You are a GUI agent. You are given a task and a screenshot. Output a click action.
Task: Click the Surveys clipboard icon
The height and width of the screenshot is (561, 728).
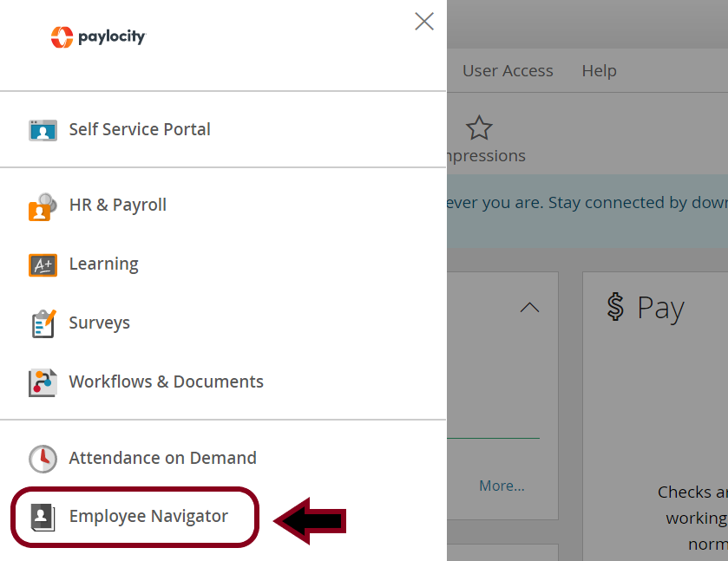pyautogui.click(x=43, y=324)
